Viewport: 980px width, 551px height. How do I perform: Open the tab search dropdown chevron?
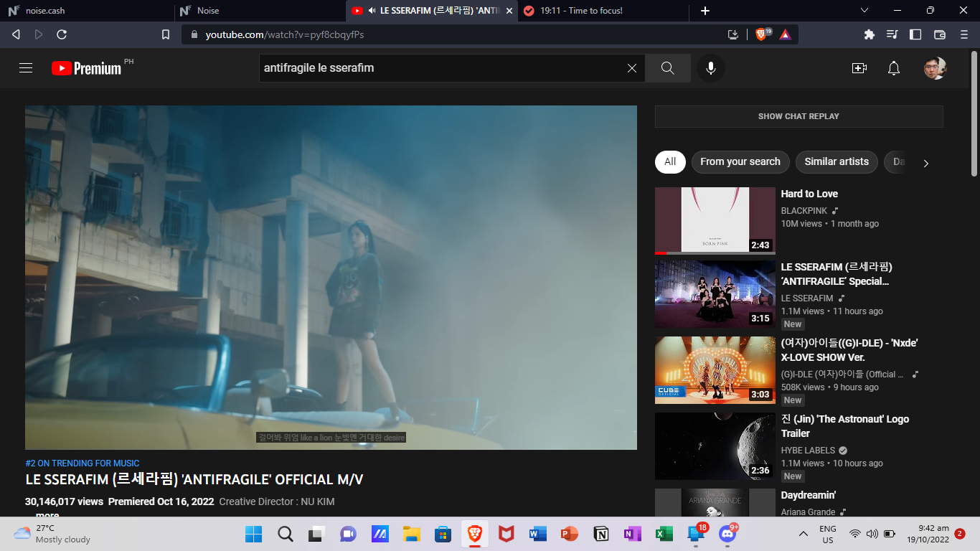coord(864,11)
